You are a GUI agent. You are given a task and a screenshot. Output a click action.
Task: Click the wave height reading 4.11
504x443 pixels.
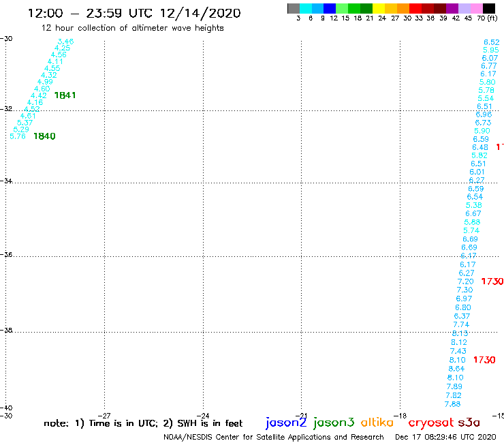click(x=55, y=61)
